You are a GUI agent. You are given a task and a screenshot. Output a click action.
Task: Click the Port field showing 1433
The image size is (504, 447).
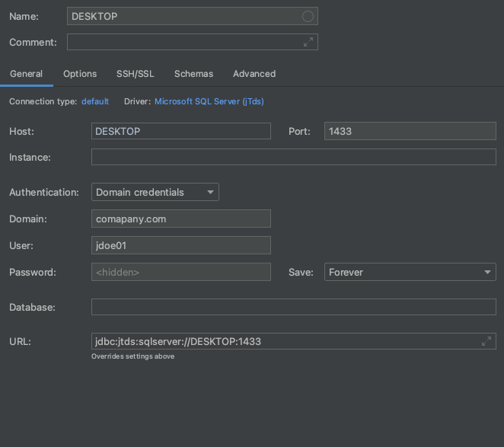coord(410,131)
